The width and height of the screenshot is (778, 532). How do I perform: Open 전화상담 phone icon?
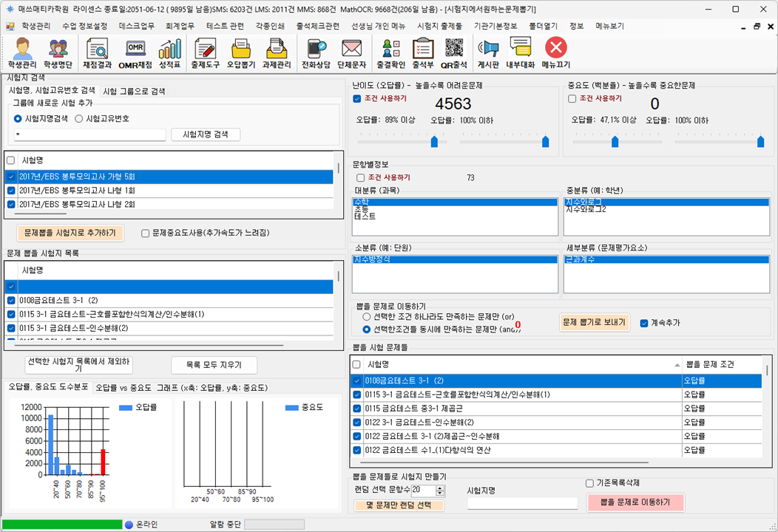pos(317,54)
